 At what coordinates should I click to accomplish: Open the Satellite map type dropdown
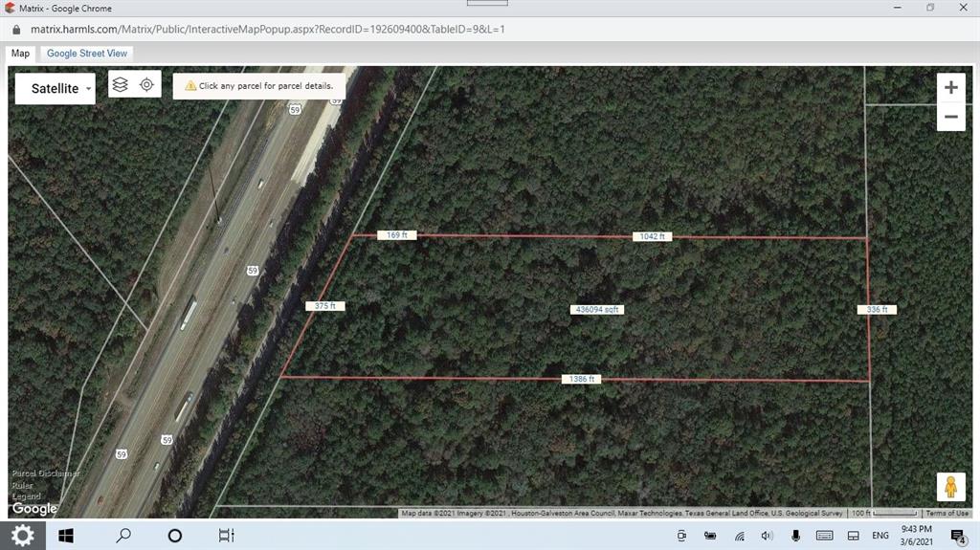click(56, 89)
